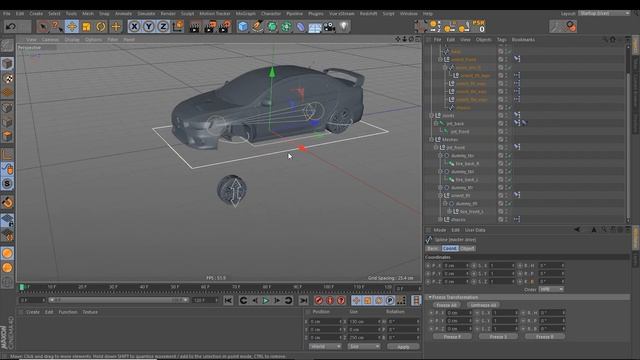Activate the Scale tool
Screen dimensions: 640x360
(87, 27)
